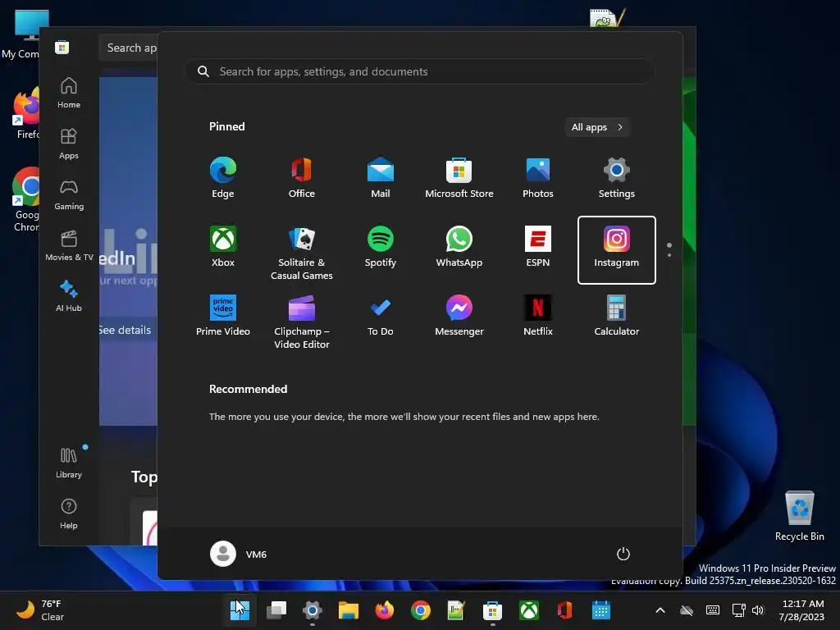Open Library in Microsoft Store sidebar
Viewport: 840px width, 630px height.
69,463
